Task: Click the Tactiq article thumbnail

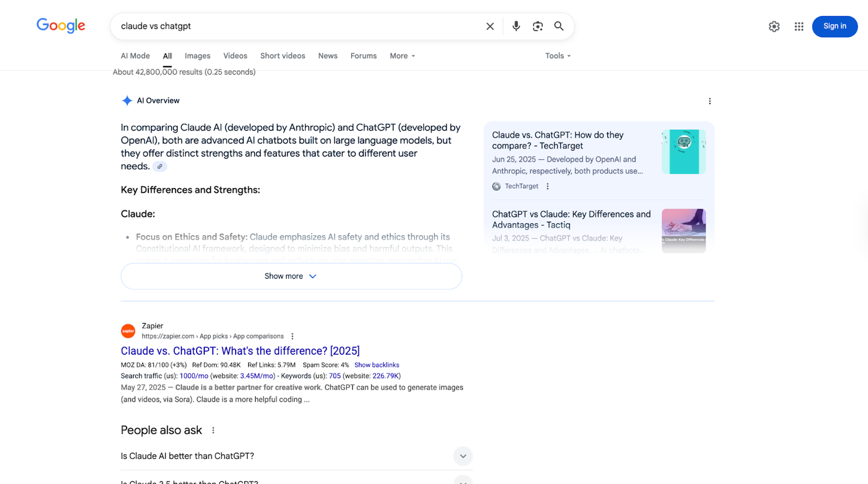Action: pyautogui.click(x=684, y=231)
